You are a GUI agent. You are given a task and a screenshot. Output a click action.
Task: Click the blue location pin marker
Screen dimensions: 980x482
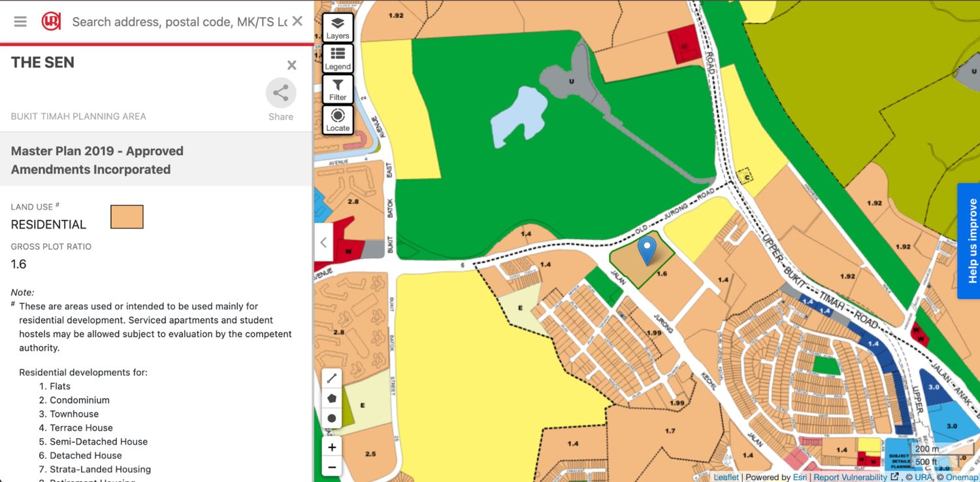coord(647,250)
